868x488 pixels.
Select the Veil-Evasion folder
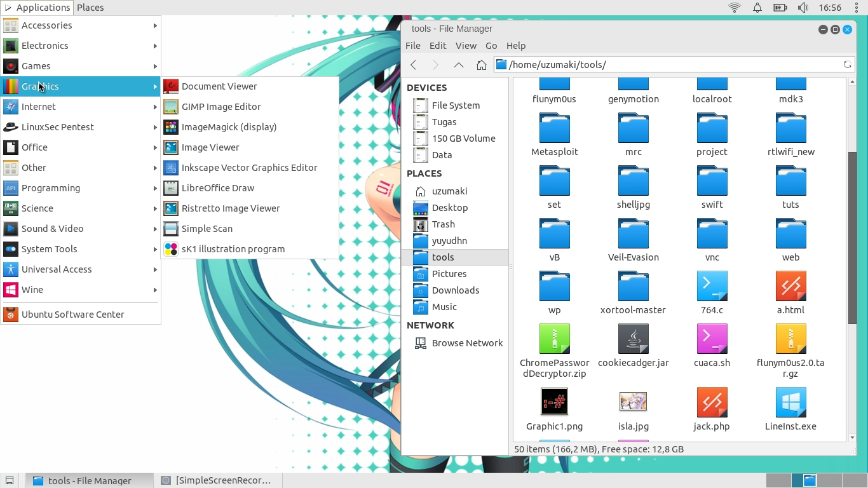click(633, 240)
